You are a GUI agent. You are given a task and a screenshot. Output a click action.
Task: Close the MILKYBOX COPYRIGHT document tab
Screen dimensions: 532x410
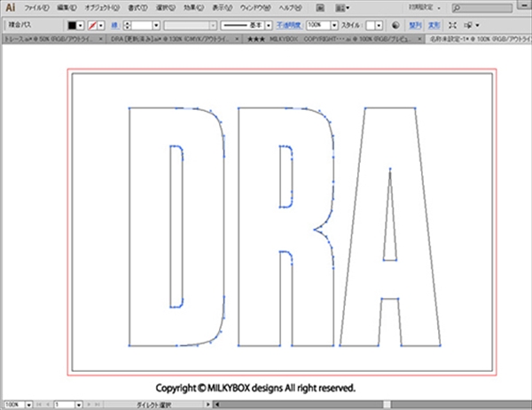click(419, 39)
